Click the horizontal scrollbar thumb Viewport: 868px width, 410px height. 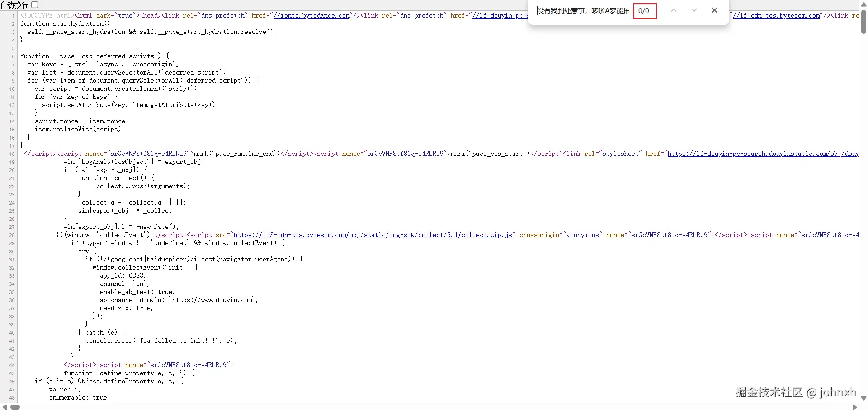(15, 407)
